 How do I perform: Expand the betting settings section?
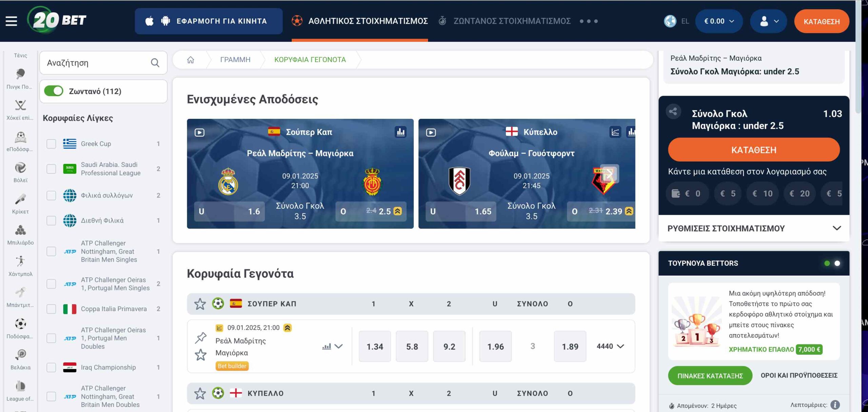click(x=754, y=228)
